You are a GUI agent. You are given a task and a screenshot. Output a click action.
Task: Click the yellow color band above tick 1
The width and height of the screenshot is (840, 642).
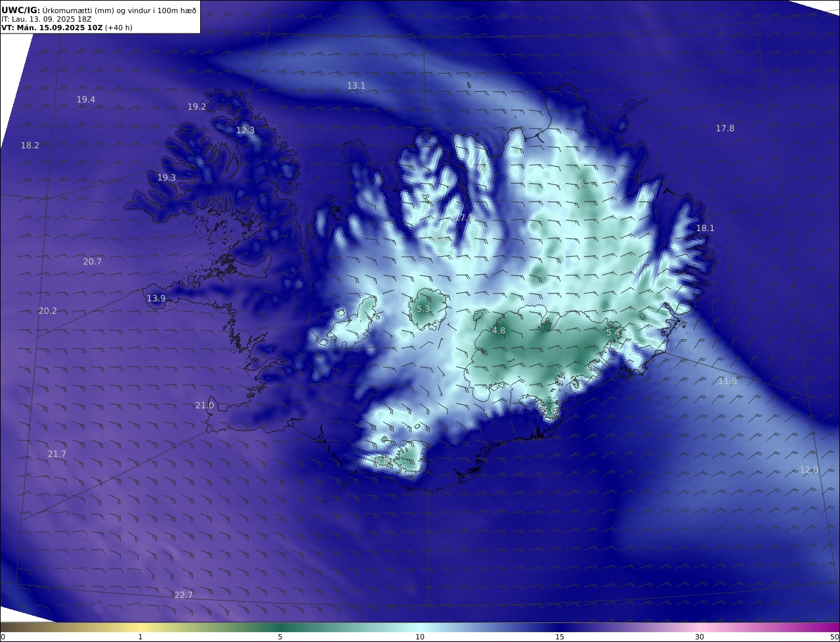(x=140, y=628)
